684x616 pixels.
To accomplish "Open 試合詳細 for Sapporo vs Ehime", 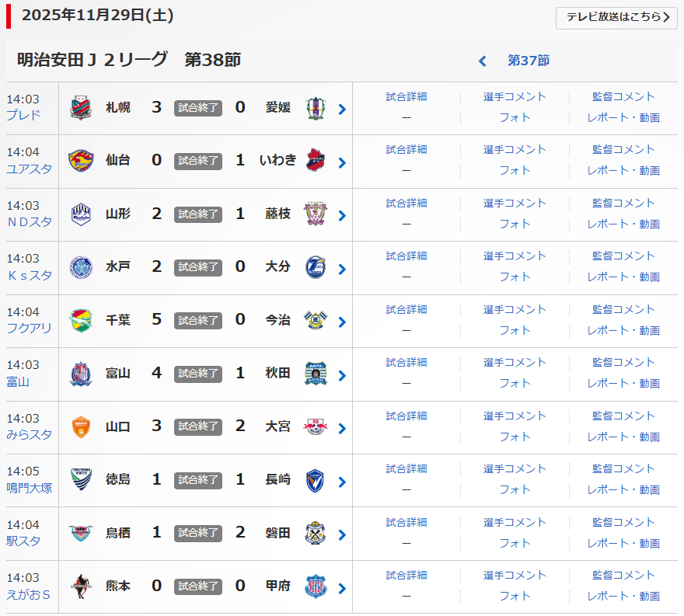I will click(407, 97).
